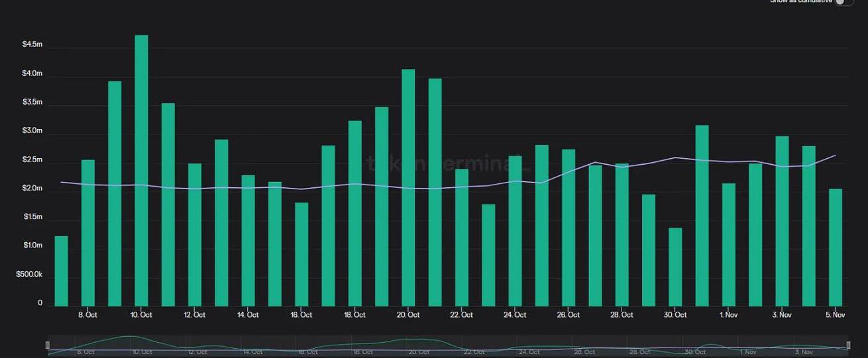Select the bar above 18. Oct
This screenshot has width=868, height=358.
coord(355,214)
